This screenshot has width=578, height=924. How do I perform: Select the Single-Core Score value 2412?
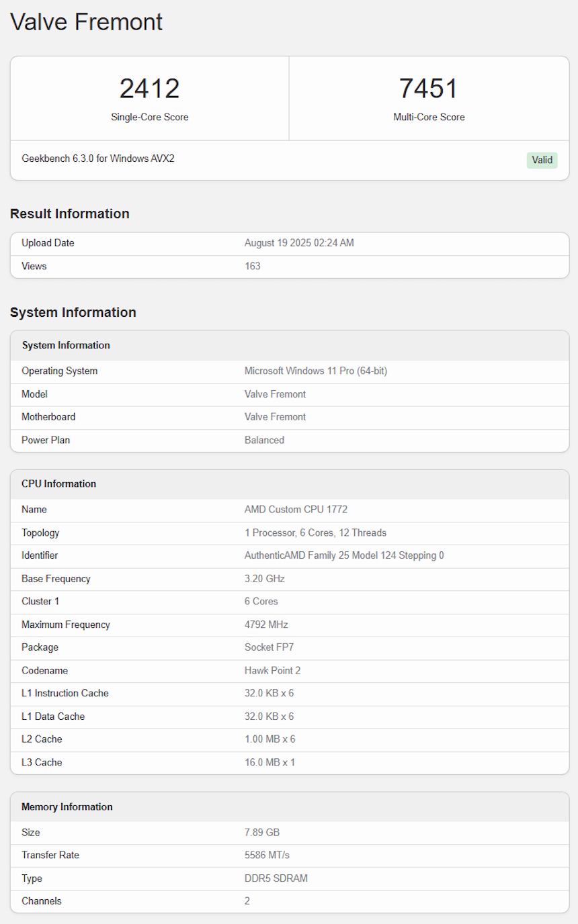tap(149, 88)
